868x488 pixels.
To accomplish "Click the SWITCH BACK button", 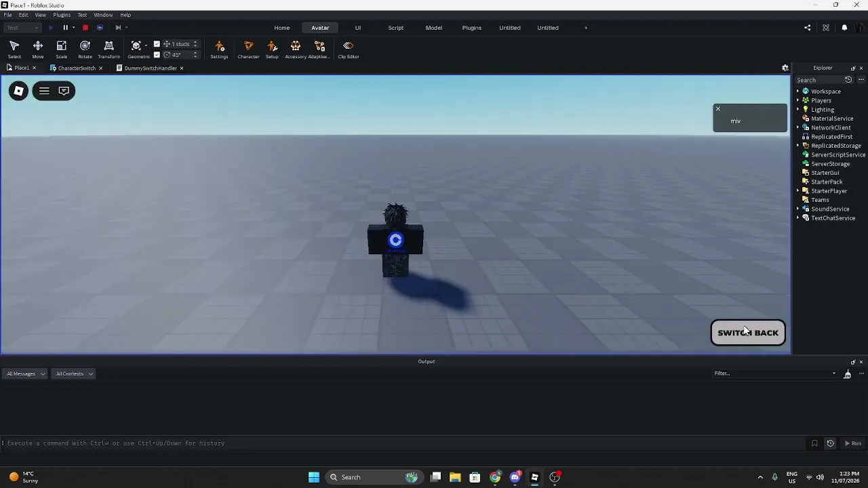I will (748, 333).
